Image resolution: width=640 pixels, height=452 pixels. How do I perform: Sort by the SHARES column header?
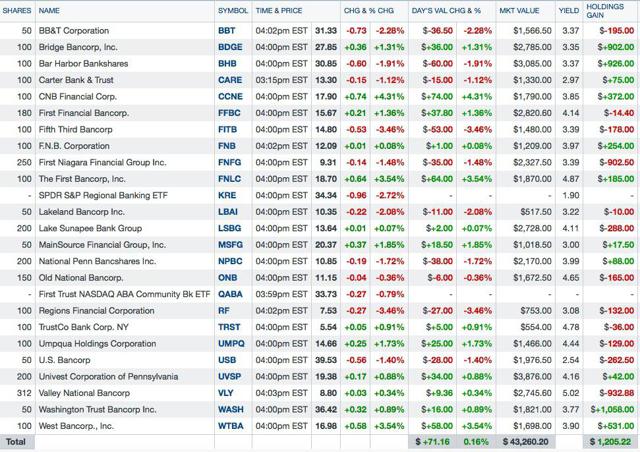[17, 11]
